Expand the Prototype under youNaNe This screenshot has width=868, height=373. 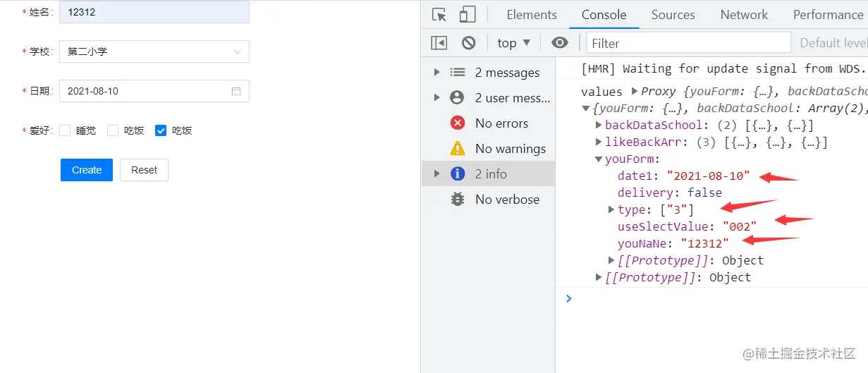click(611, 260)
